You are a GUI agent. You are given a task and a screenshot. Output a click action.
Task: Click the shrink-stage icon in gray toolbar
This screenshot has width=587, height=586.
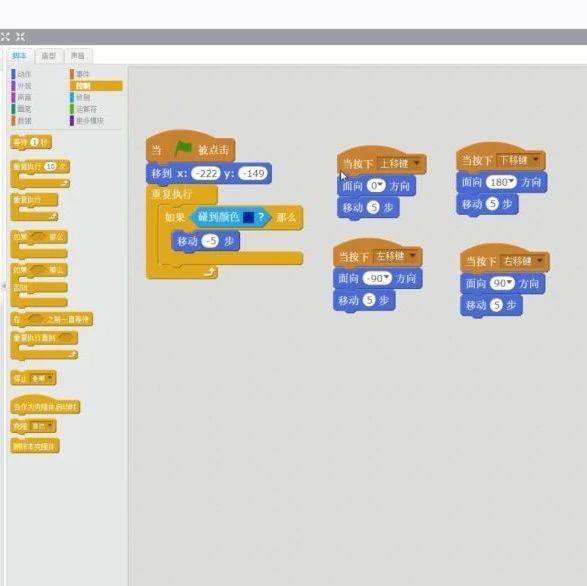20,37
